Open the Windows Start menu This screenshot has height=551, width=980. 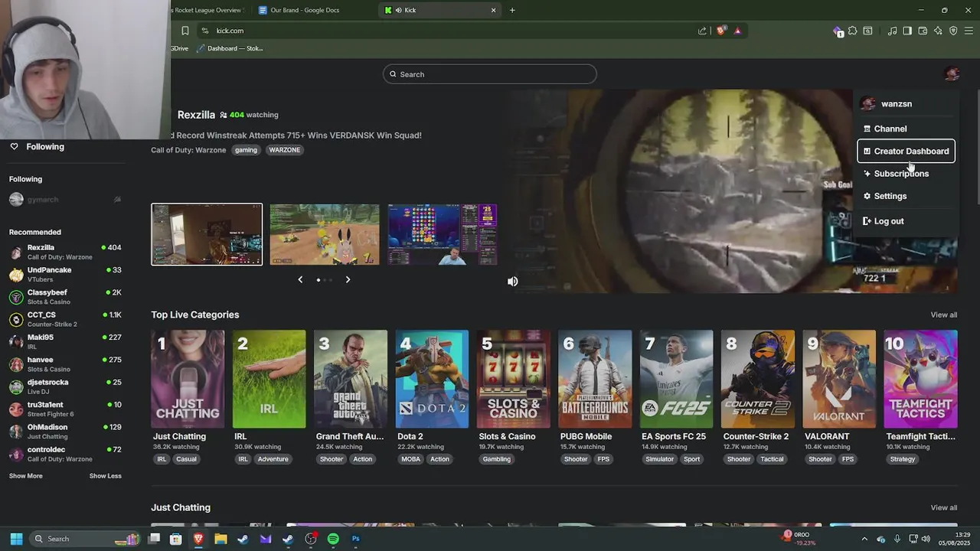coord(16,539)
